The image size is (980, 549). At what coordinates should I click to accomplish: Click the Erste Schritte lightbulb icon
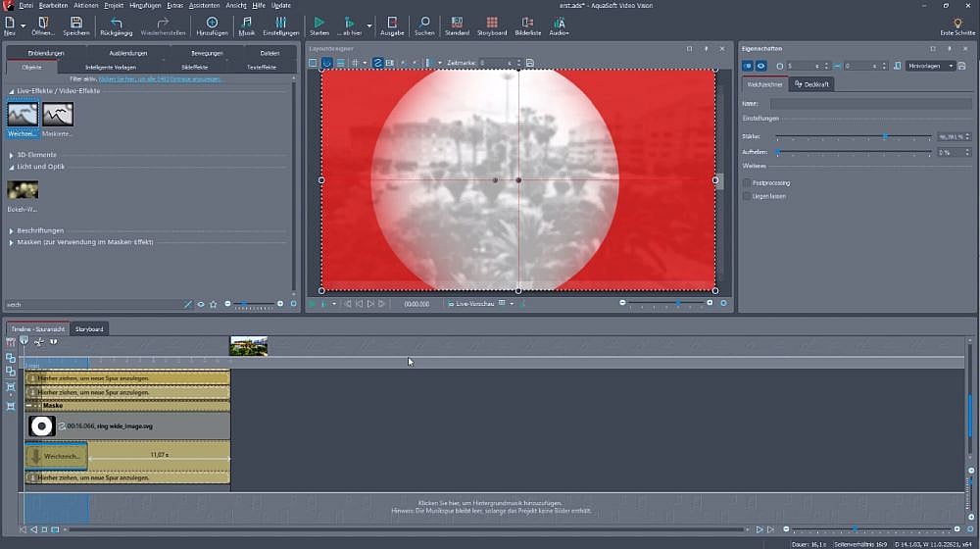tap(957, 24)
